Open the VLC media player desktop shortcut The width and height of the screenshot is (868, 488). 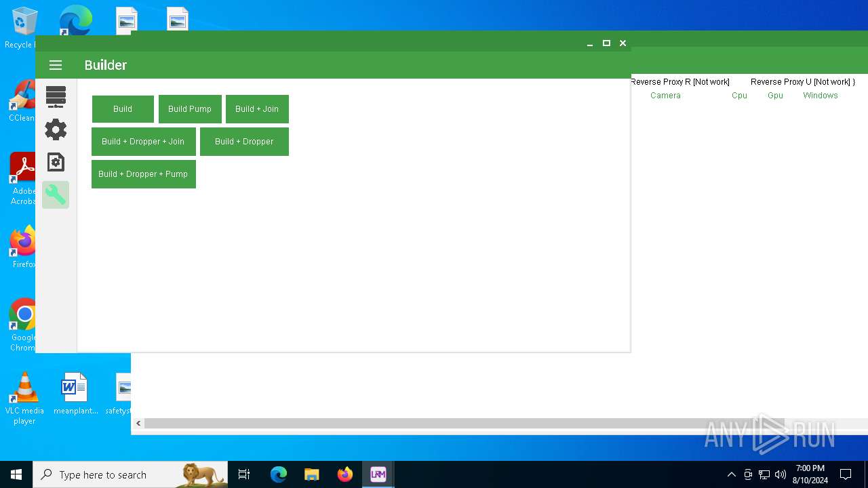24,399
